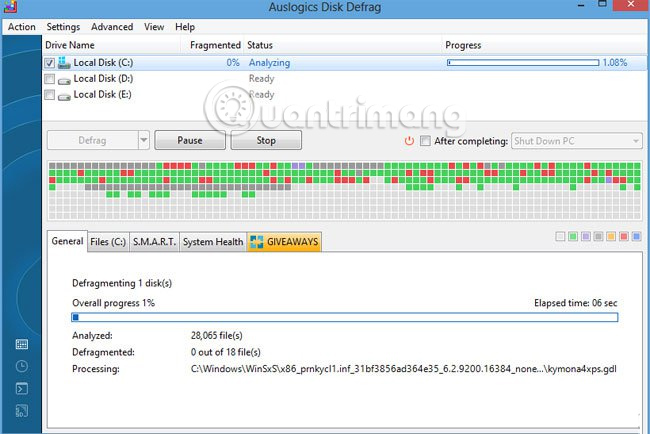Click the processing file path text
Viewport: 650px width, 434px height.
click(404, 369)
